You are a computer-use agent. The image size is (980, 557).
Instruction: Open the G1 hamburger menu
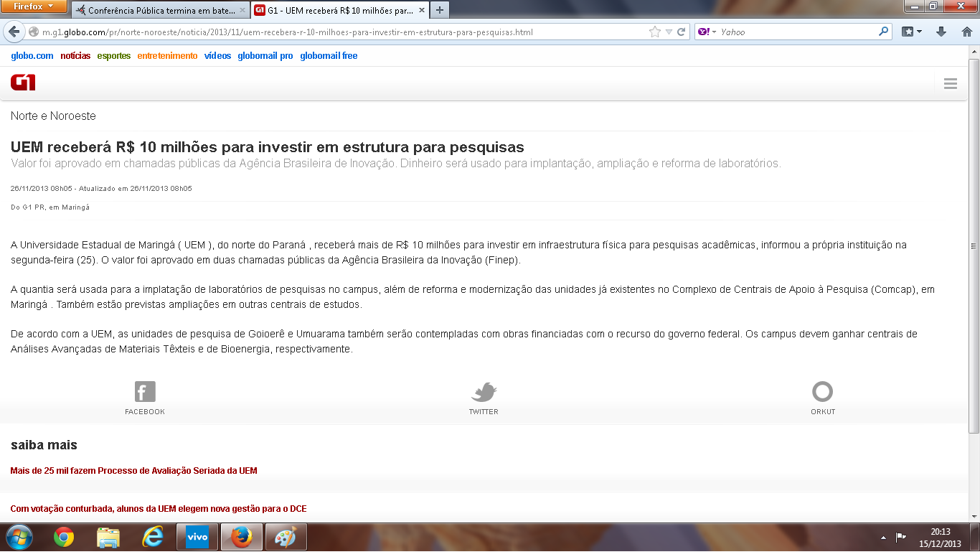[x=951, y=84]
